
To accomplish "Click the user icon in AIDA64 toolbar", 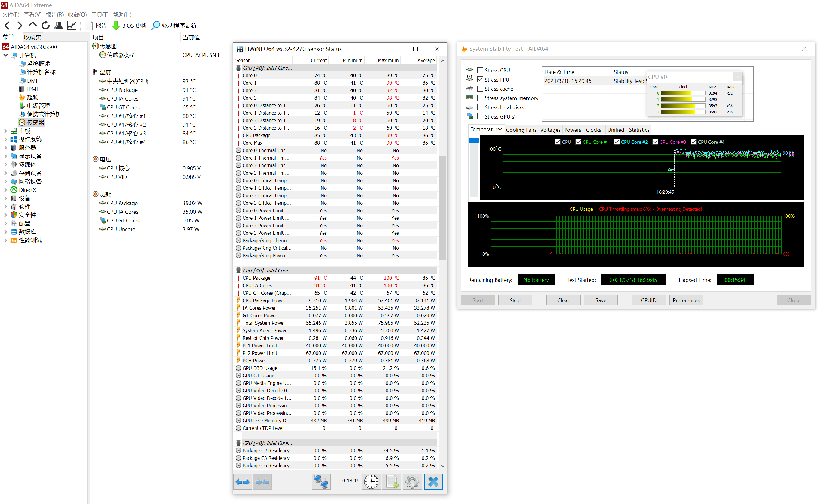I will 58,25.
